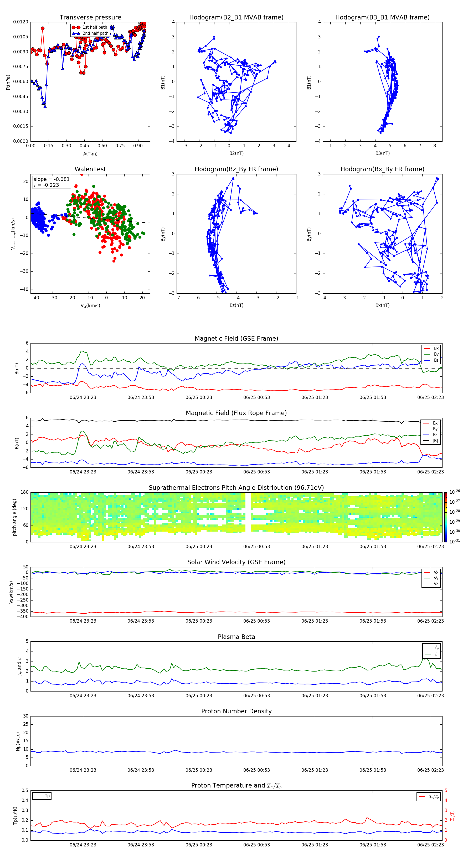Click the 'Np(#/cc)' axis label
Screen dimensions: 473x868
point(18,741)
